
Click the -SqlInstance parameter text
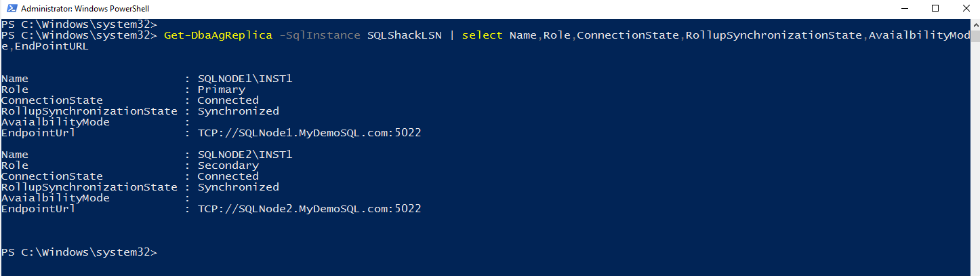click(320, 35)
